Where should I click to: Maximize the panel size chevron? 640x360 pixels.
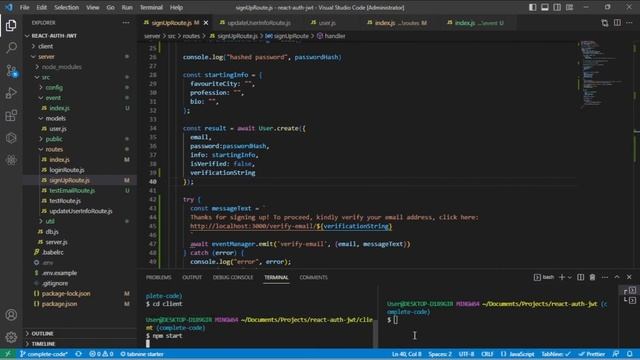point(617,277)
